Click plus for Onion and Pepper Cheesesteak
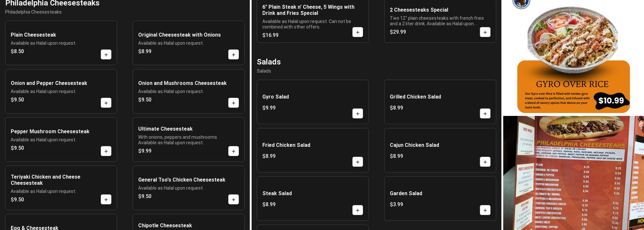644x230 pixels. point(106,103)
